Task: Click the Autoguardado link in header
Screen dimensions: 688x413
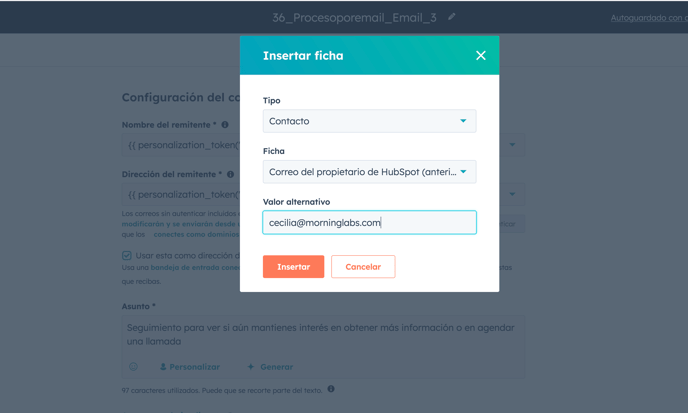Action: tap(648, 18)
